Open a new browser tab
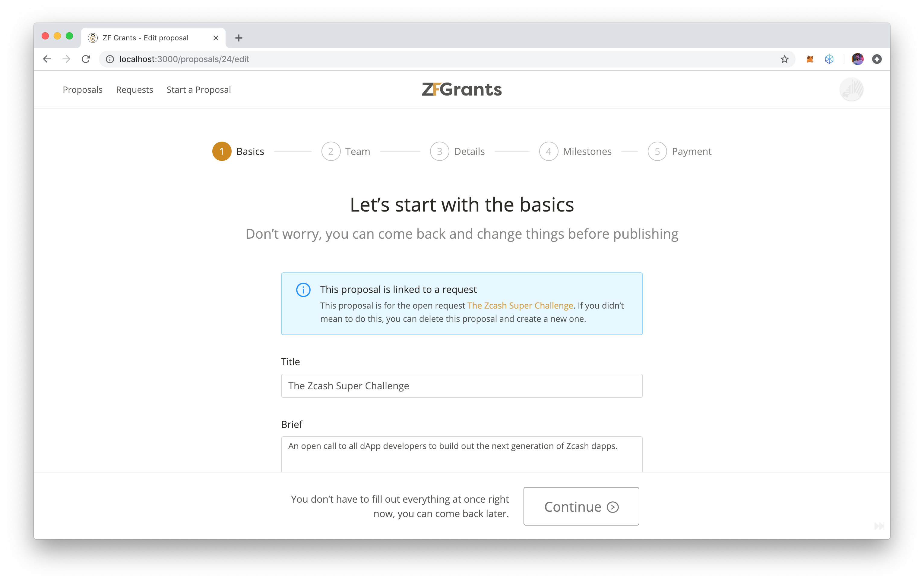924x584 pixels. click(x=239, y=38)
